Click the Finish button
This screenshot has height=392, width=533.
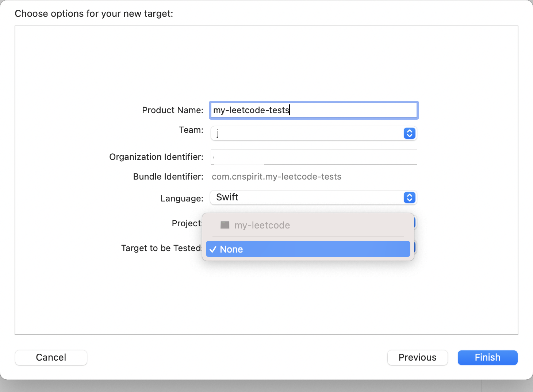pyautogui.click(x=488, y=357)
